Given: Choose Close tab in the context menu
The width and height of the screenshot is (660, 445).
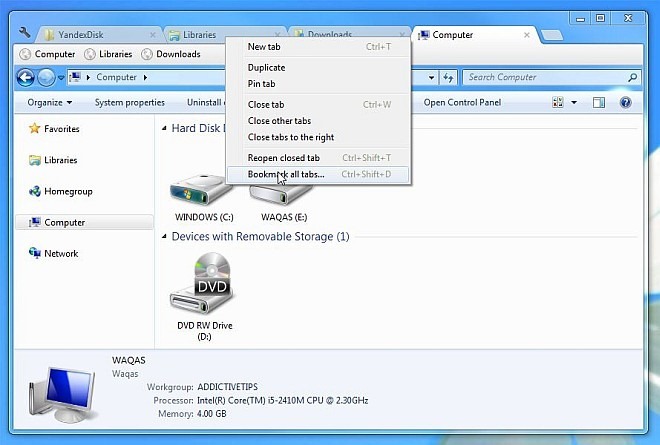Looking at the screenshot, I should point(319,104).
